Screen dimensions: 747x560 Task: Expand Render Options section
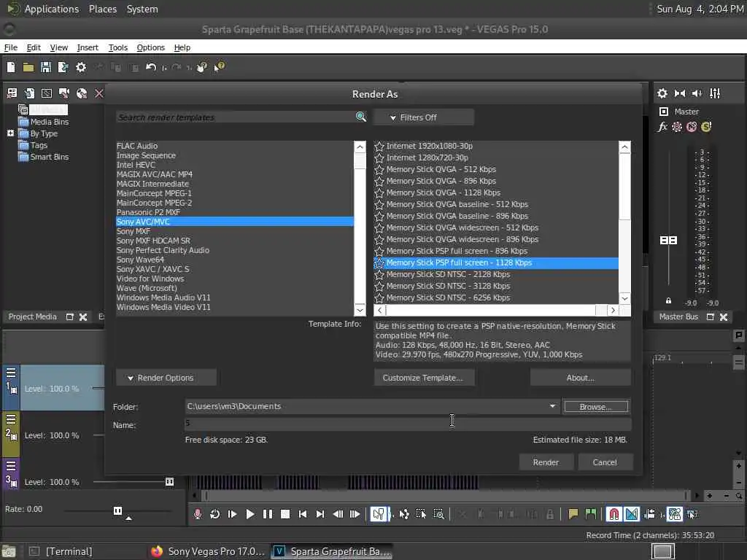[x=166, y=378]
